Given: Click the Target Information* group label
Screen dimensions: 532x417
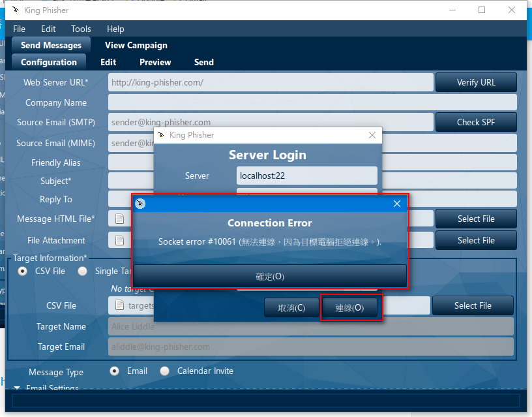Looking at the screenshot, I should (50, 258).
